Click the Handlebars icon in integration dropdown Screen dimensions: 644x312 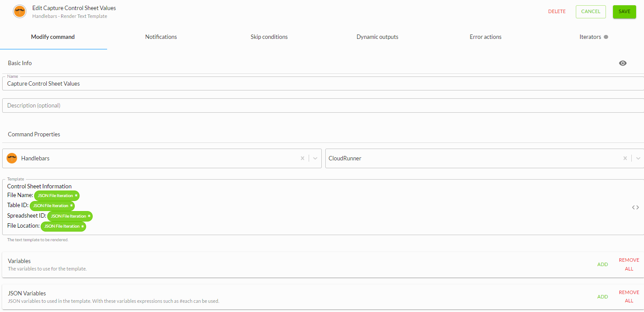(x=12, y=158)
